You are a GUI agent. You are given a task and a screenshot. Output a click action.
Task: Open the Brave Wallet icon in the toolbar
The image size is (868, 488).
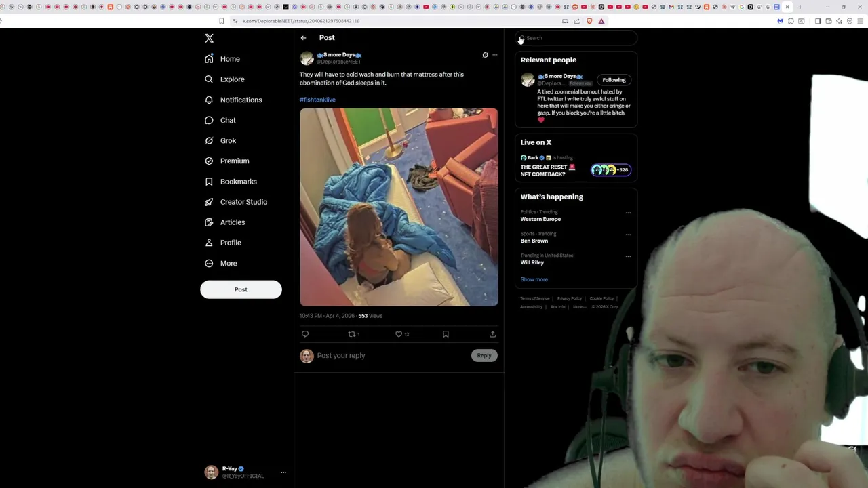(x=829, y=21)
